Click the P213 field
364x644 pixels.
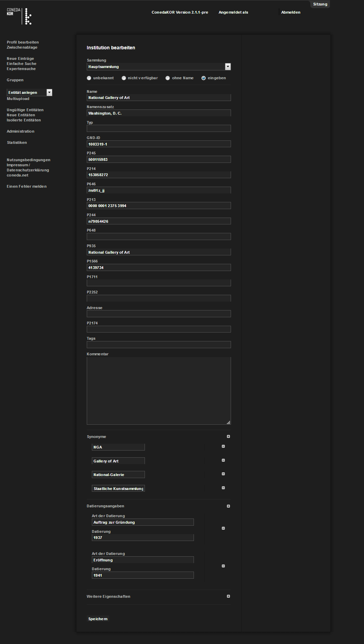(159, 206)
